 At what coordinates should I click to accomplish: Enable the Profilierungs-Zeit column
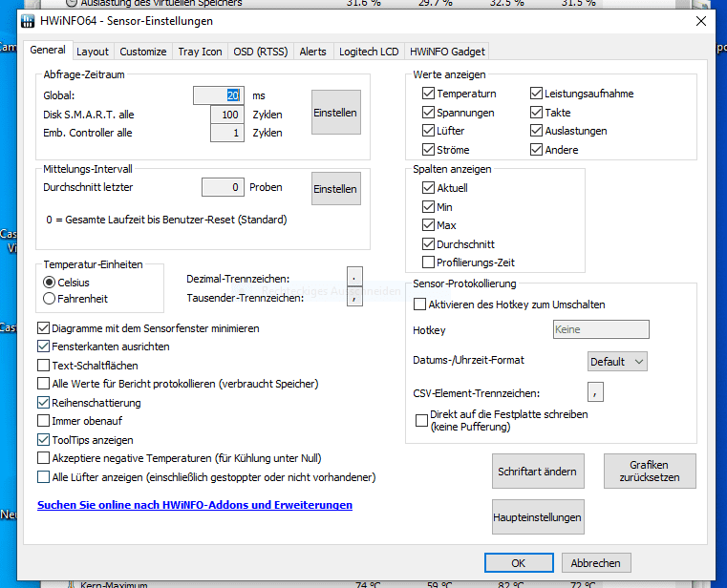(428, 262)
